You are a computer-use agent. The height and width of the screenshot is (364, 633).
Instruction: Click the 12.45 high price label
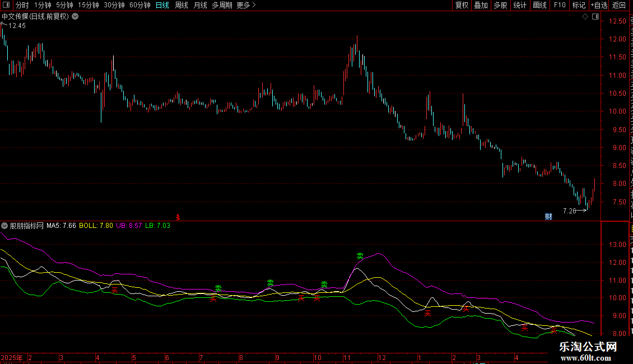point(17,26)
